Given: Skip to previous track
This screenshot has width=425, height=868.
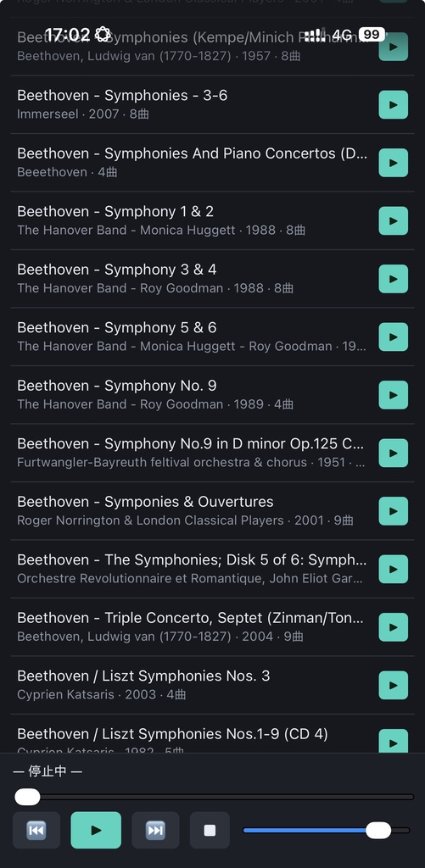Looking at the screenshot, I should pyautogui.click(x=36, y=830).
